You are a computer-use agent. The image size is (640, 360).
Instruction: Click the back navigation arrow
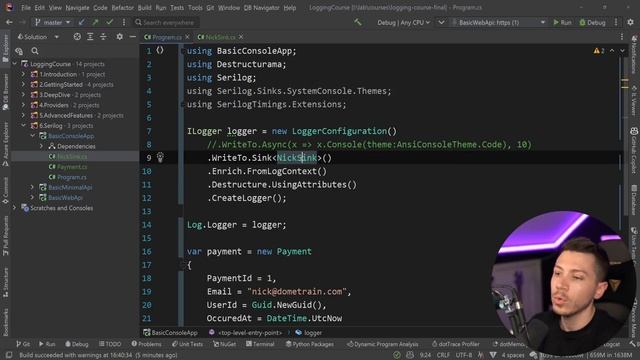point(9,22)
